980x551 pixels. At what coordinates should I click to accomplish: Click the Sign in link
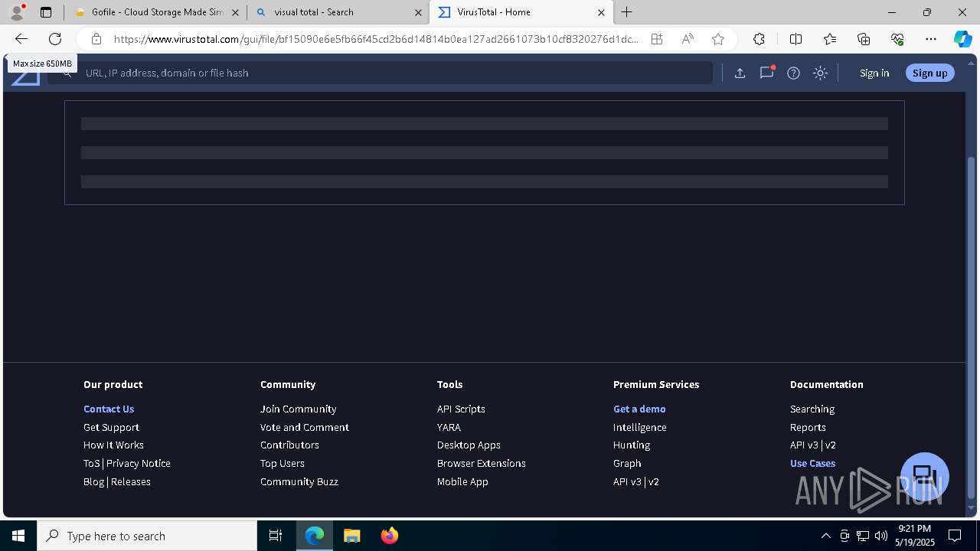tap(874, 73)
